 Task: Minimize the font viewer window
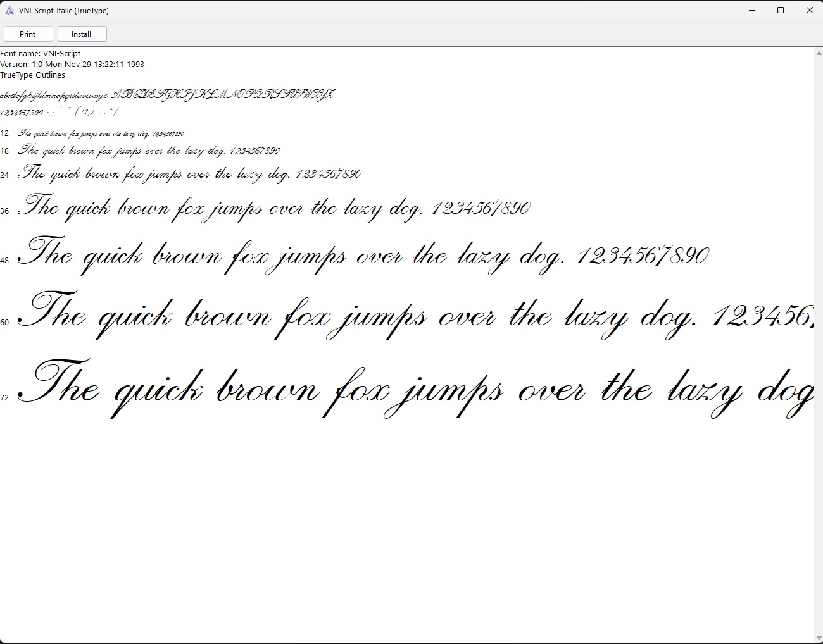coord(752,11)
